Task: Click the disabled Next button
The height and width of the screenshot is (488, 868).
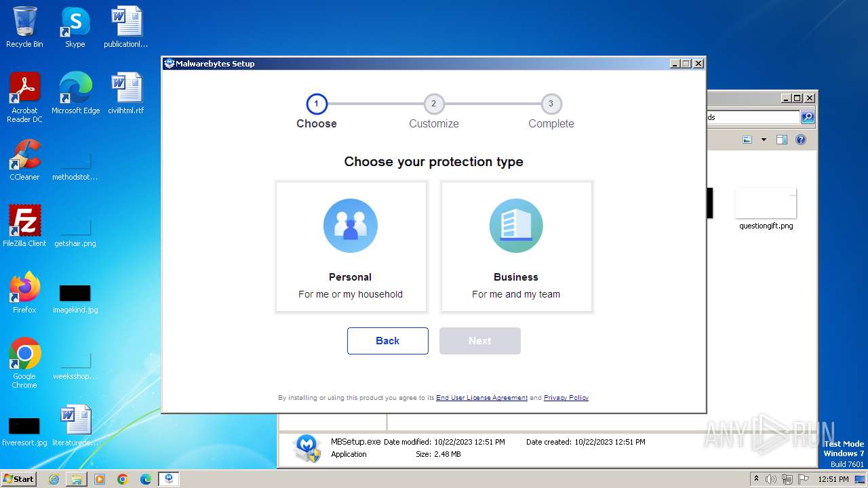Action: coord(480,341)
